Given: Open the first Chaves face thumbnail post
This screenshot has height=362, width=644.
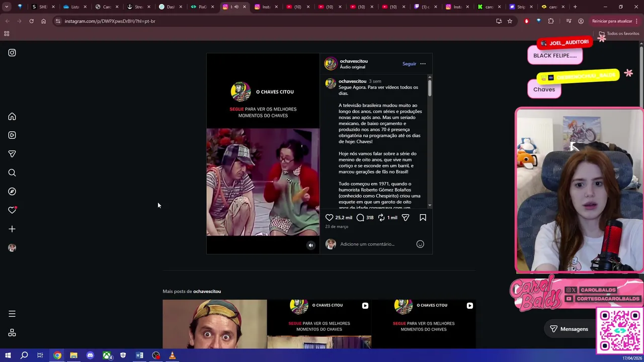Looking at the screenshot, I should pos(215,324).
